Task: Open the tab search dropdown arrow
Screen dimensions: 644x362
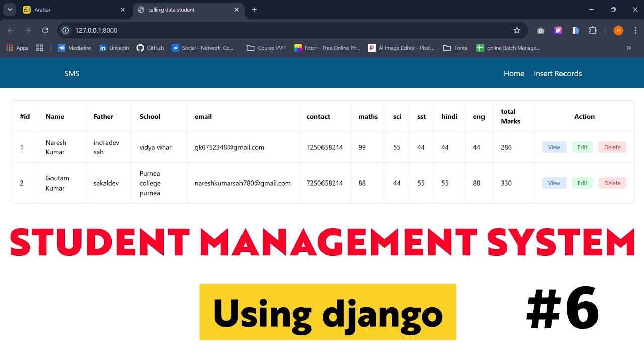Action: [x=9, y=10]
